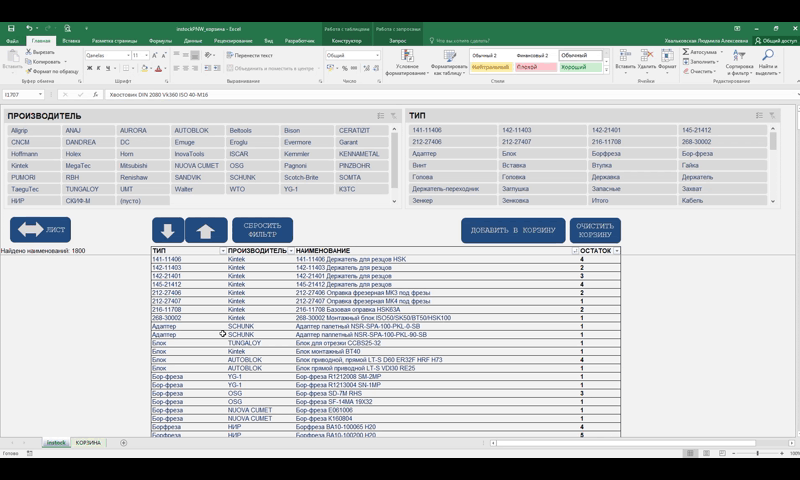Click the СБРОСИТЬ ФИЛЬТР button

[262, 230]
